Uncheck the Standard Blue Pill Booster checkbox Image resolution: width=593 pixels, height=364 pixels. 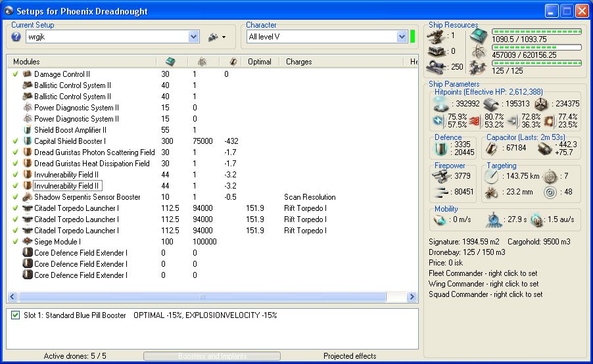point(16,315)
